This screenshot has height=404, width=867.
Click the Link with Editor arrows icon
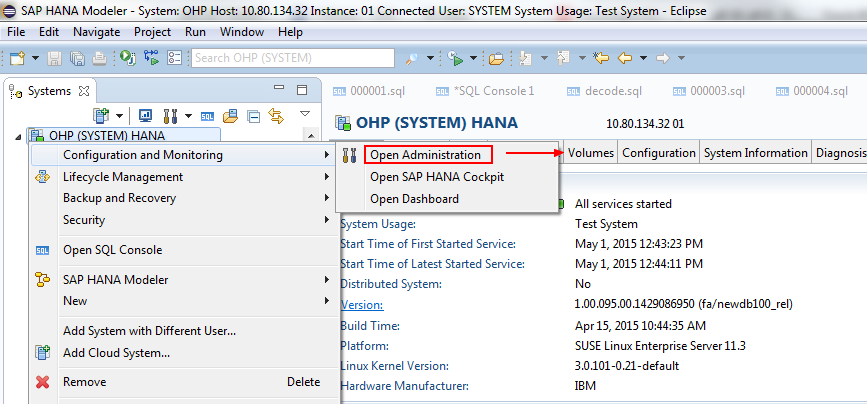coord(275,116)
